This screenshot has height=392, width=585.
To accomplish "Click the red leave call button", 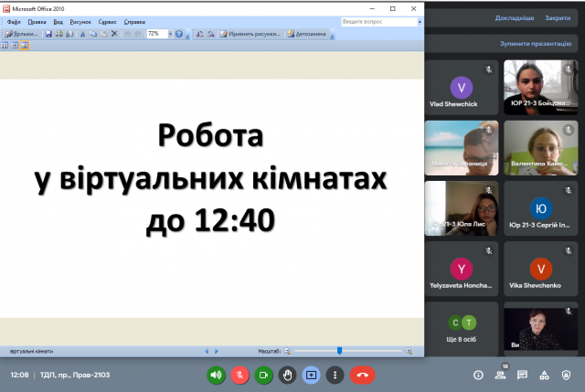I will 362,376.
